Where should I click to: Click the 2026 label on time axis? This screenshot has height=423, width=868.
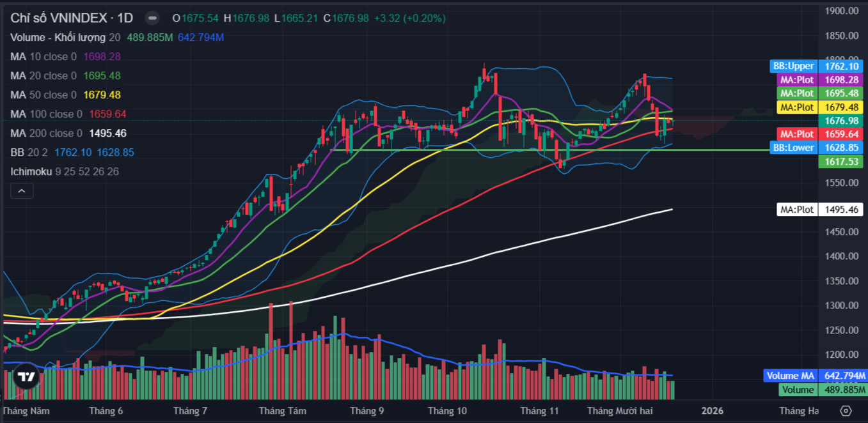pyautogui.click(x=712, y=410)
